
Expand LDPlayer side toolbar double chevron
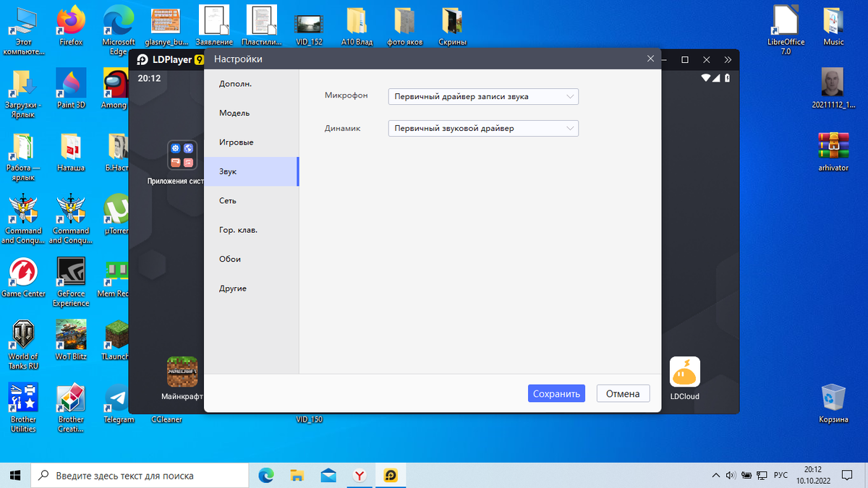tap(728, 59)
